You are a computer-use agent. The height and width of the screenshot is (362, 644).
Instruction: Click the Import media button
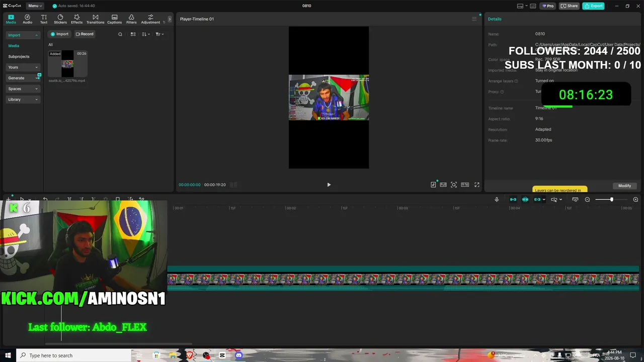coord(59,34)
